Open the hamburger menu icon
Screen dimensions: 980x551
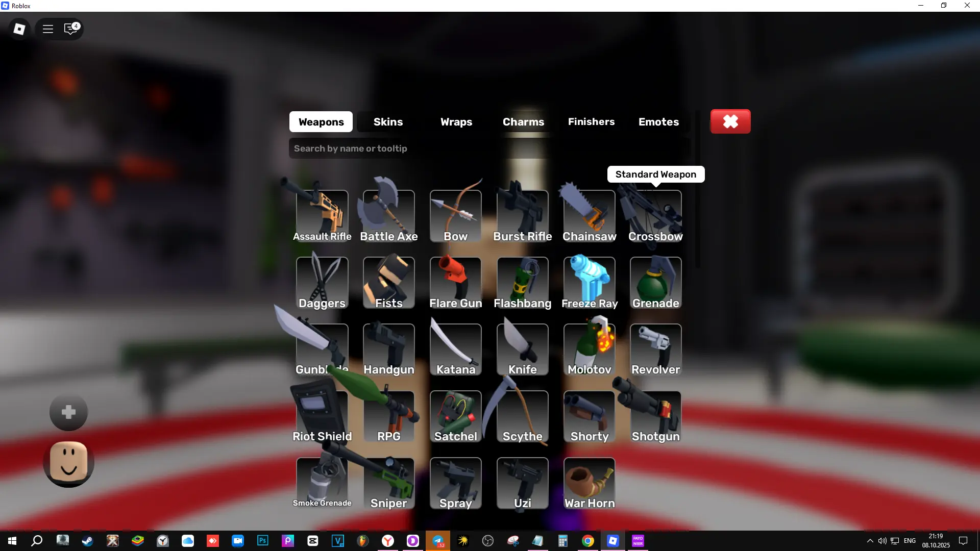pos(48,29)
